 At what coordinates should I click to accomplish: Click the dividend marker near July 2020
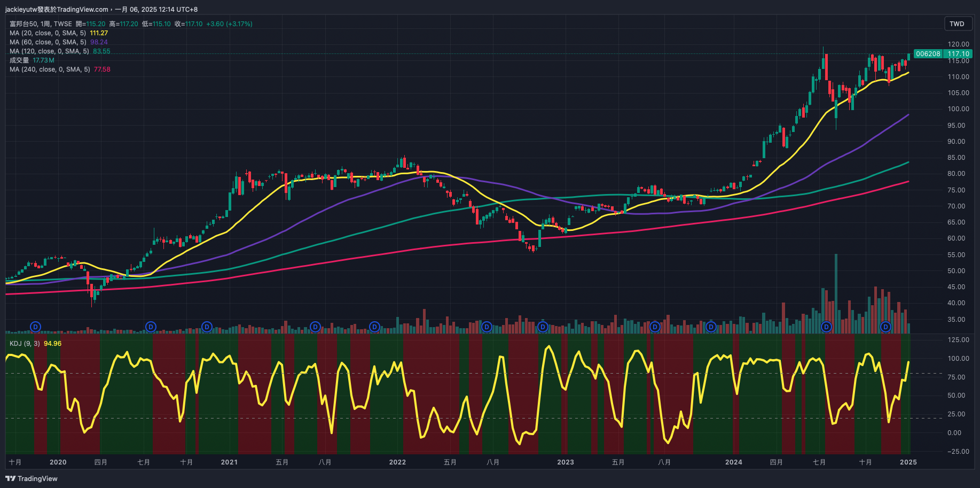point(151,327)
